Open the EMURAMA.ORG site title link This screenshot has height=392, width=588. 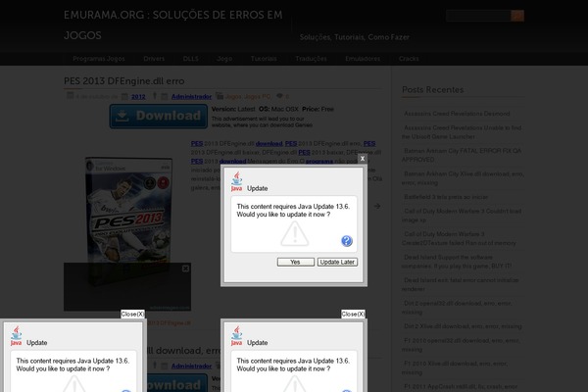(x=172, y=25)
